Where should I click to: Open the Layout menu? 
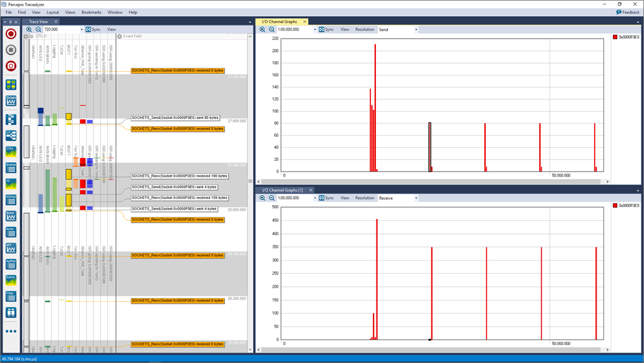tap(52, 12)
